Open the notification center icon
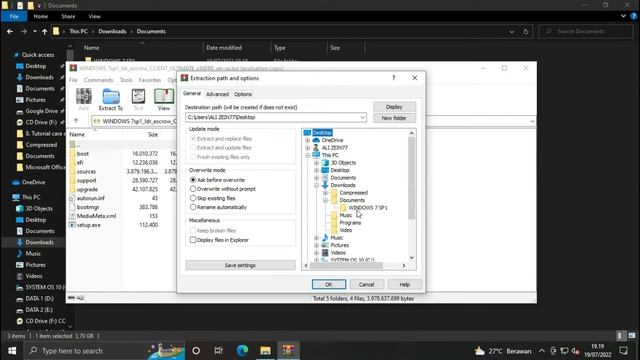640x360 pixels. (623, 350)
